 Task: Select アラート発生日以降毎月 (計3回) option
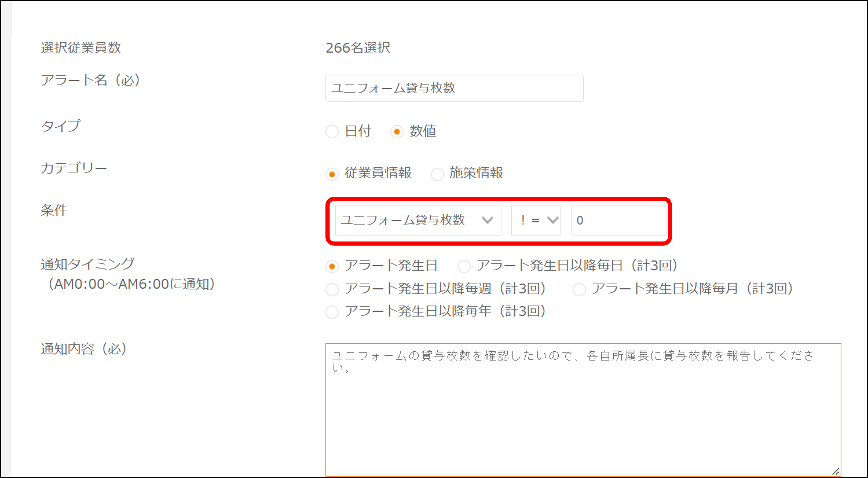(x=579, y=289)
